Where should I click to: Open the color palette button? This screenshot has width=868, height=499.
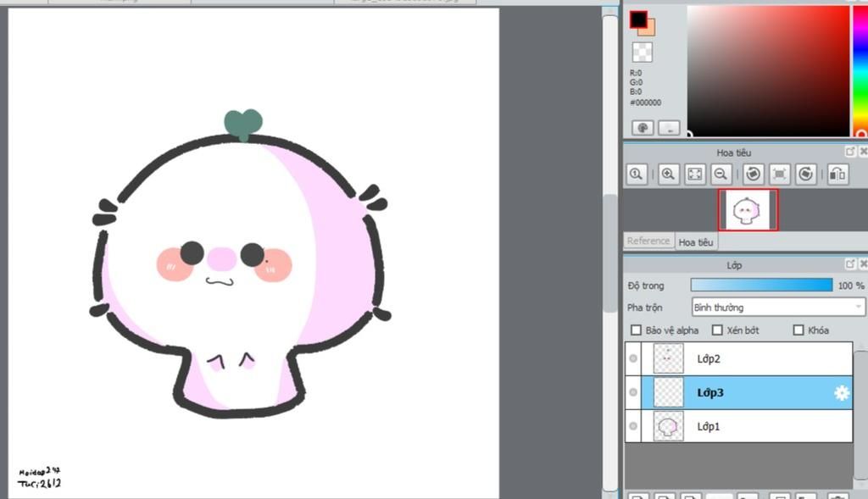pyautogui.click(x=643, y=128)
